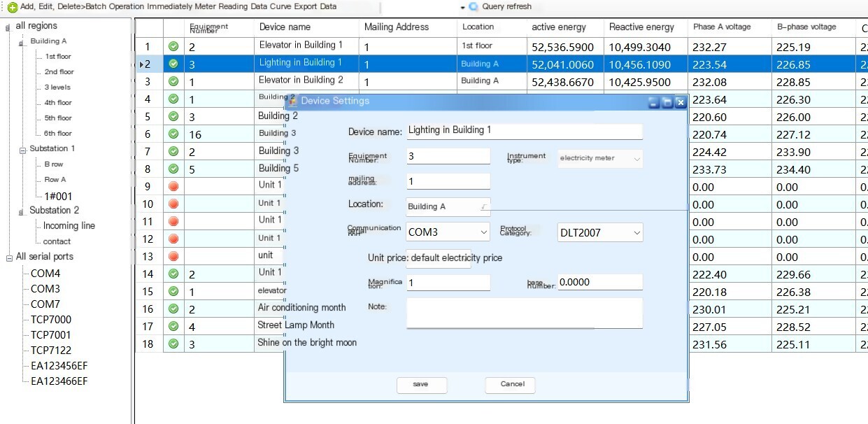Image resolution: width=868 pixels, height=424 pixels.
Task: Click the red status icon in row 10
Action: point(173,204)
